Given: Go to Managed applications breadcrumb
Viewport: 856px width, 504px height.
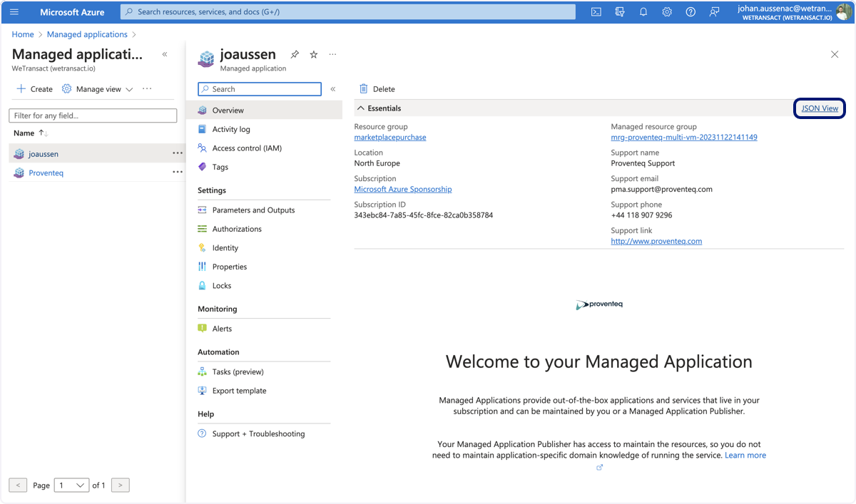Looking at the screenshot, I should (87, 34).
